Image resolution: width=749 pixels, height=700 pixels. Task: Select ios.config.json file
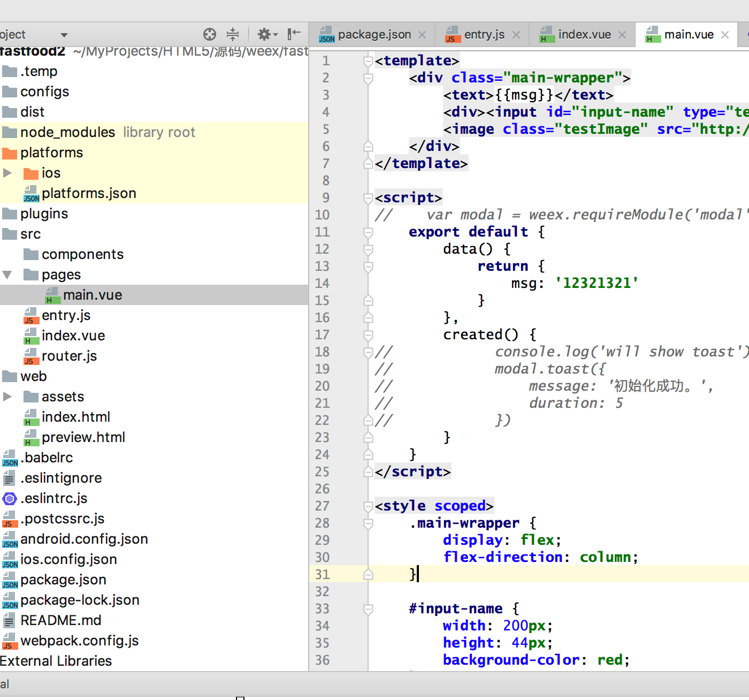60,559
